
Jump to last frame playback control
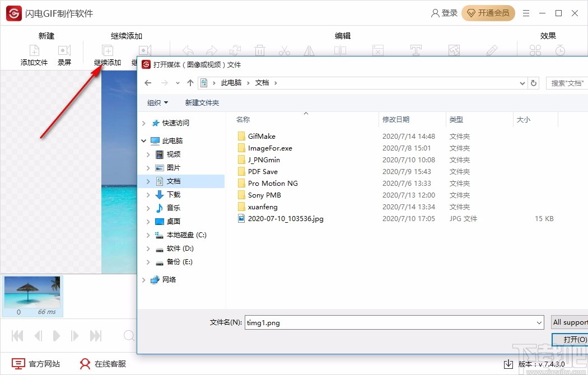point(96,336)
